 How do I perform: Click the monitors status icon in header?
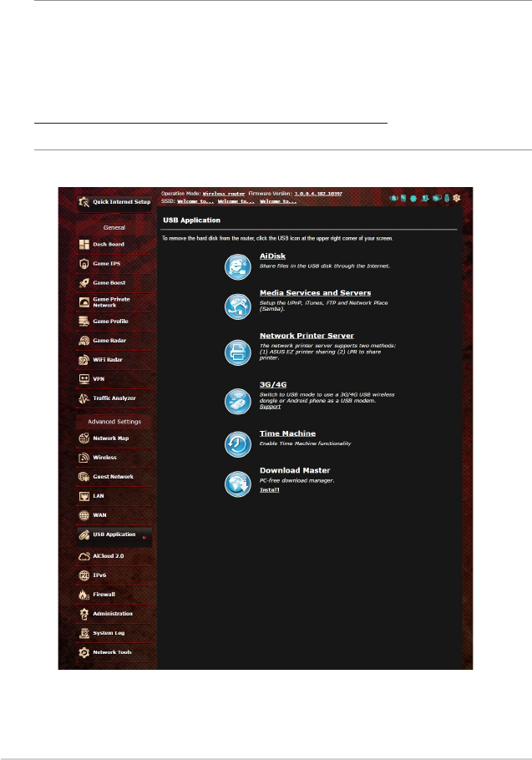click(x=437, y=198)
